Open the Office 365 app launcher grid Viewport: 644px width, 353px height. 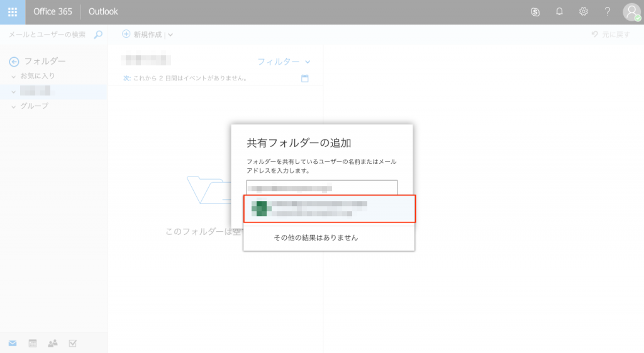13,12
